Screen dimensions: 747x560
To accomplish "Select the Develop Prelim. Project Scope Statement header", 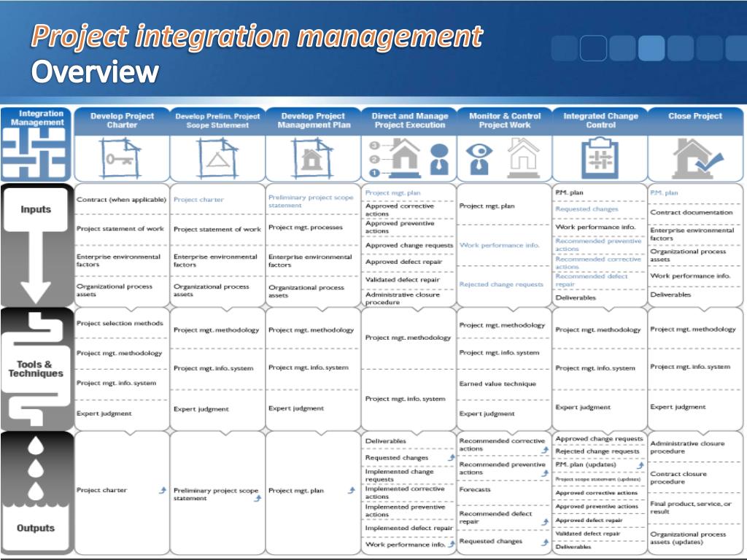I will pos(217,120).
